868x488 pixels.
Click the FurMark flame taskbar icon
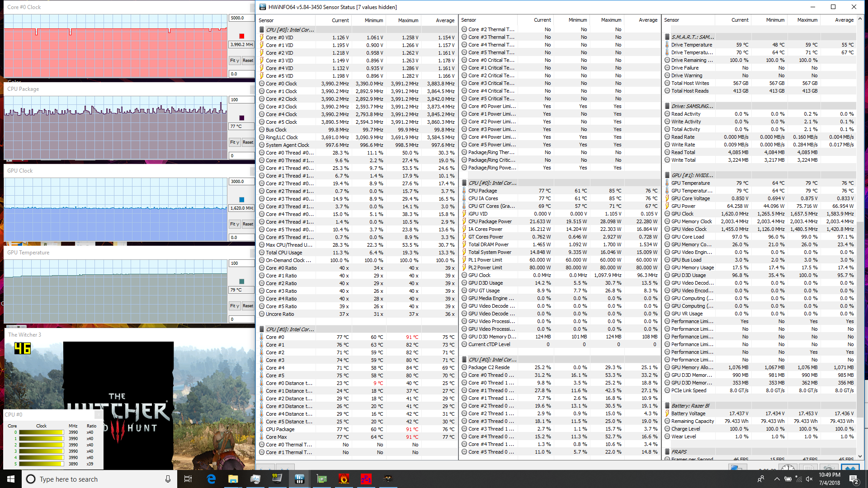click(344, 479)
